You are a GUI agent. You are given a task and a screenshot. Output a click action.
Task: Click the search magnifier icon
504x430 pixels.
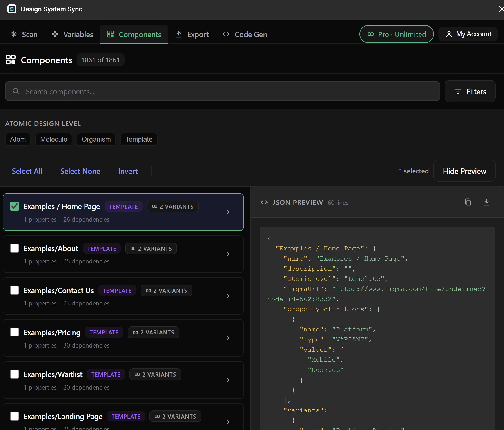coord(16,91)
